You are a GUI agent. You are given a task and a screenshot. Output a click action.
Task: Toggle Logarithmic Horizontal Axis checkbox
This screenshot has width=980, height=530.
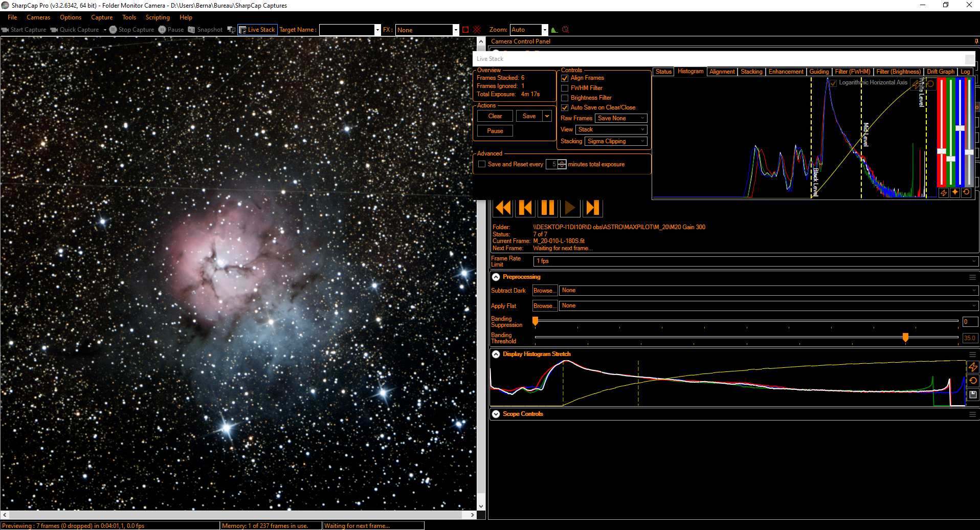(833, 83)
